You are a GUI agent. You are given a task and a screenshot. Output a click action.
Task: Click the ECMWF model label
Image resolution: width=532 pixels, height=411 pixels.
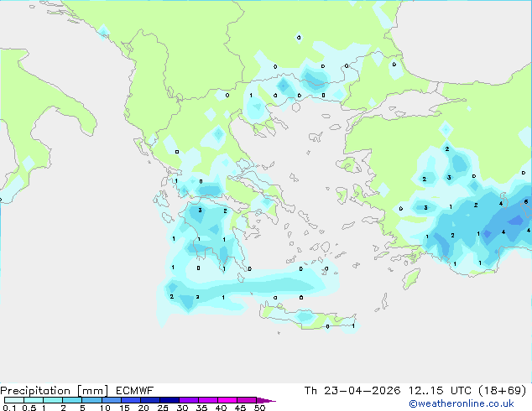tap(135, 391)
